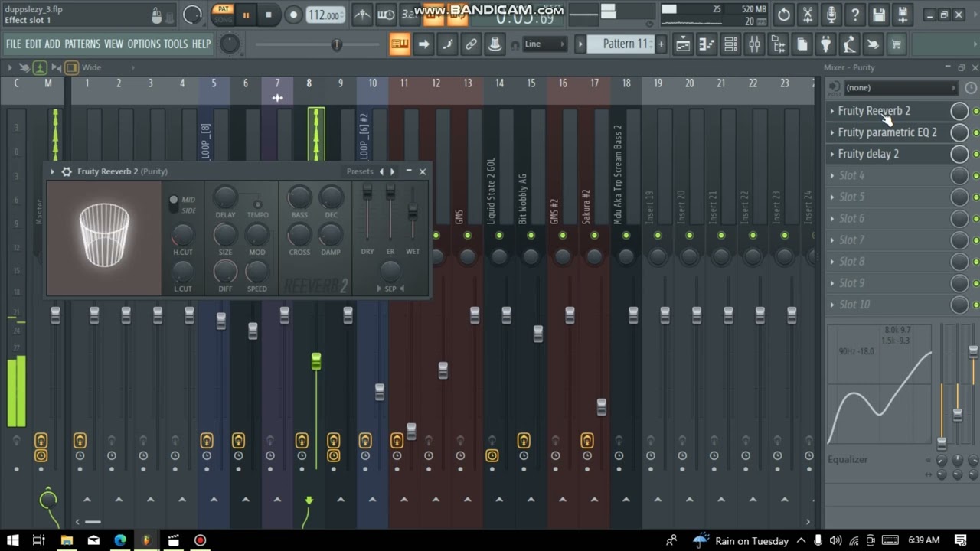Open the mixer input (none) dropdown

901,88
